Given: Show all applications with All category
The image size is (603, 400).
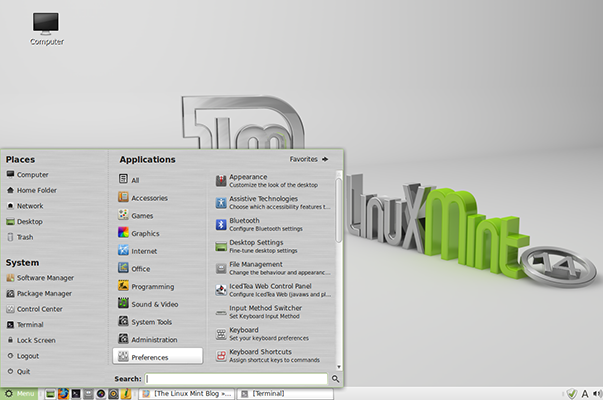Looking at the screenshot, I should 135,180.
